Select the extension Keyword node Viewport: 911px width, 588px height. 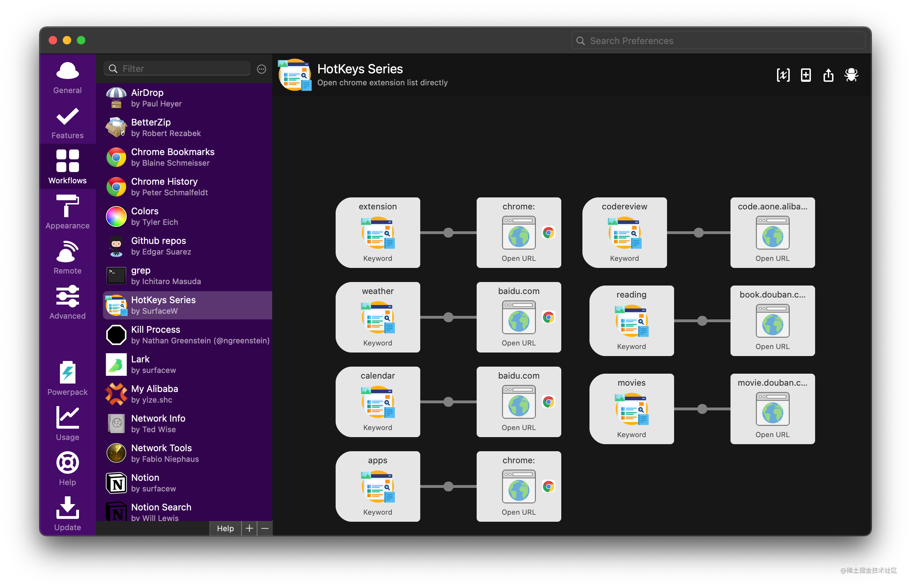coord(378,233)
